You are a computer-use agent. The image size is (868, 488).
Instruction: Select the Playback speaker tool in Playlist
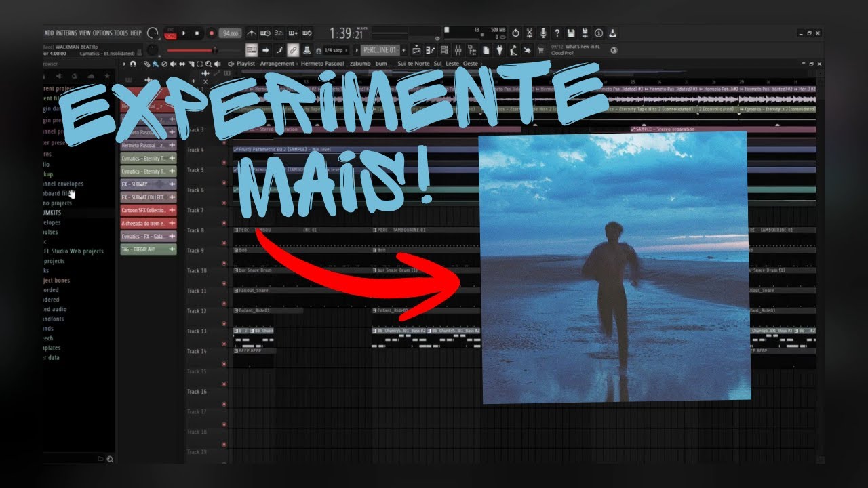pos(217,64)
